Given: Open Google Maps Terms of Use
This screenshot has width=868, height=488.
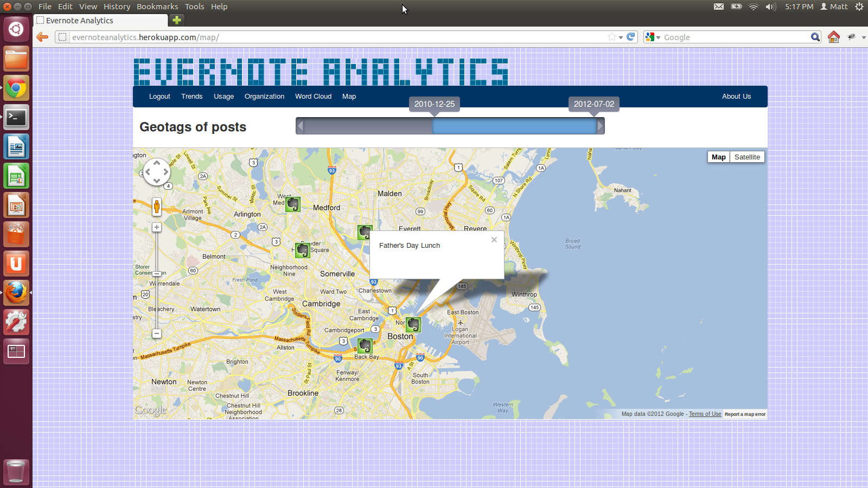Looking at the screenshot, I should pos(705,414).
